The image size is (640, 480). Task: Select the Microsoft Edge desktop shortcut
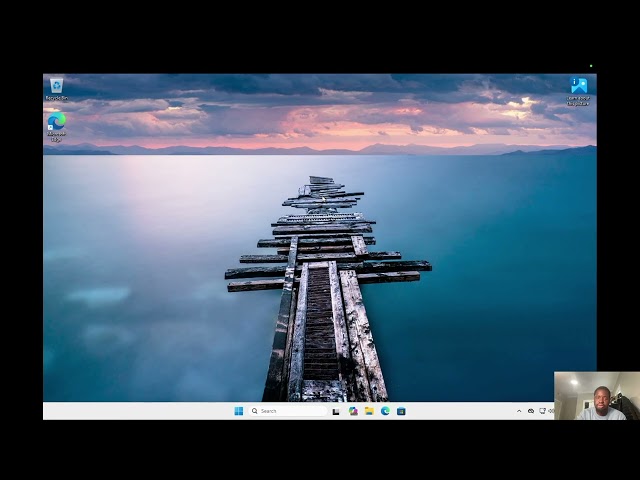pos(56,127)
